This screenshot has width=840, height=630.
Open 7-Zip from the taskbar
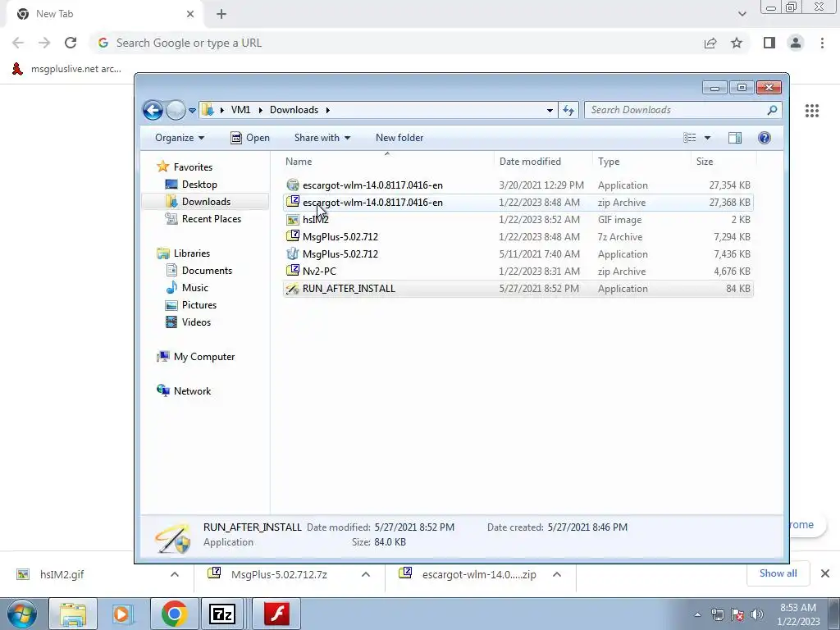pyautogui.click(x=222, y=614)
